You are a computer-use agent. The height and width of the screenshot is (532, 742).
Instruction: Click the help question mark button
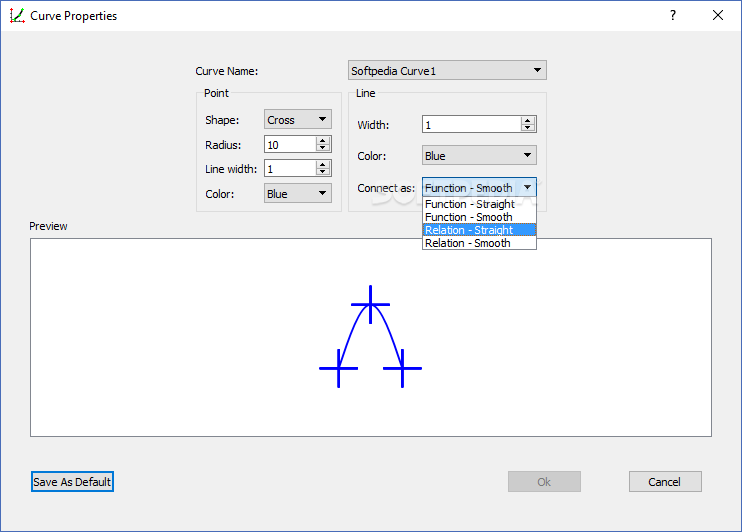click(673, 16)
